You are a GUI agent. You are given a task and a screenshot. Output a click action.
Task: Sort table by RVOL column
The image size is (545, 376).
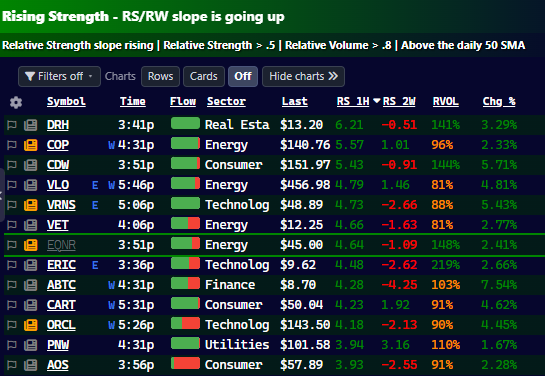[x=446, y=101]
